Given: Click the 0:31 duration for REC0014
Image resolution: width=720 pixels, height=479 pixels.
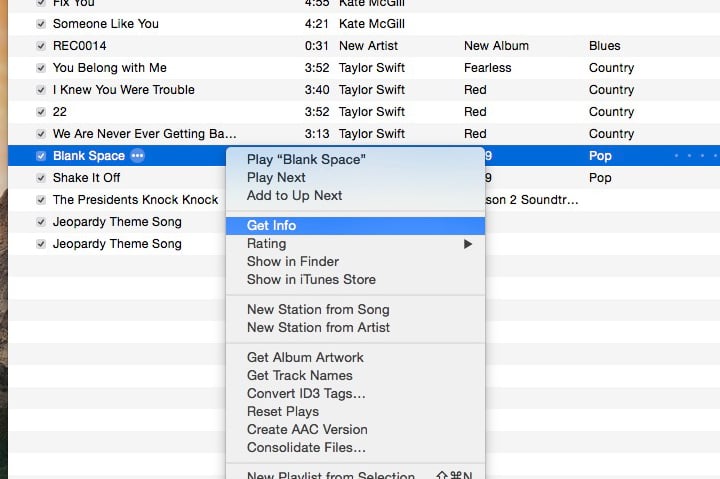Looking at the screenshot, I should (317, 46).
